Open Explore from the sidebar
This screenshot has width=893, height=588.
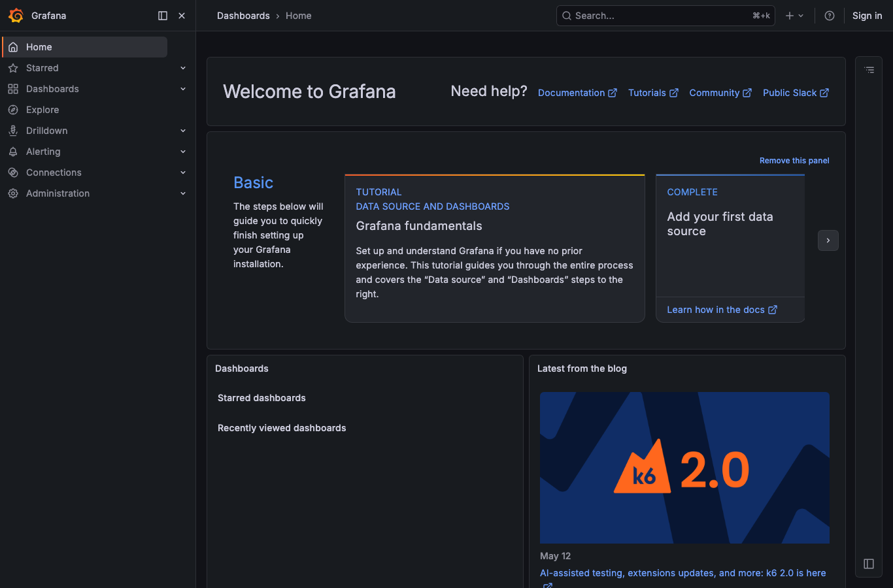[x=42, y=110]
